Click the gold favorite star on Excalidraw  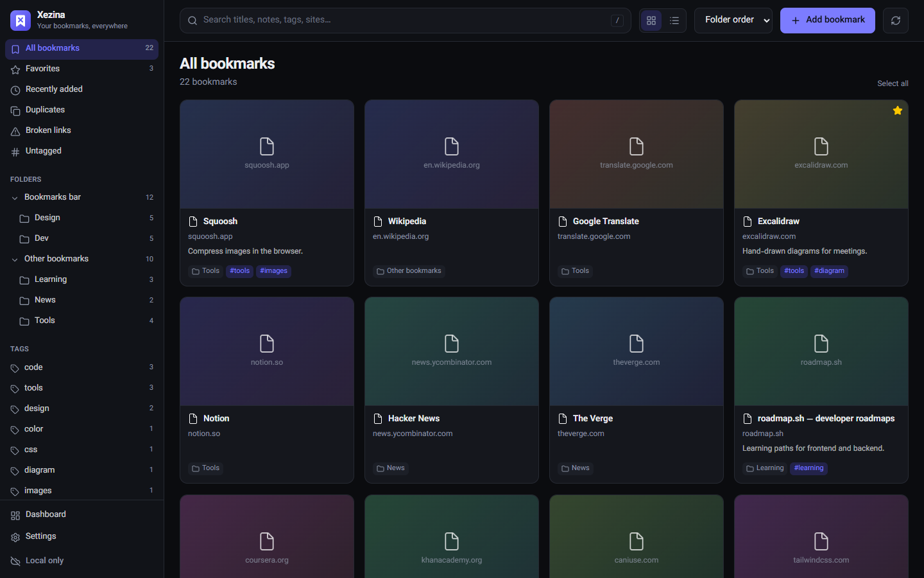898,110
